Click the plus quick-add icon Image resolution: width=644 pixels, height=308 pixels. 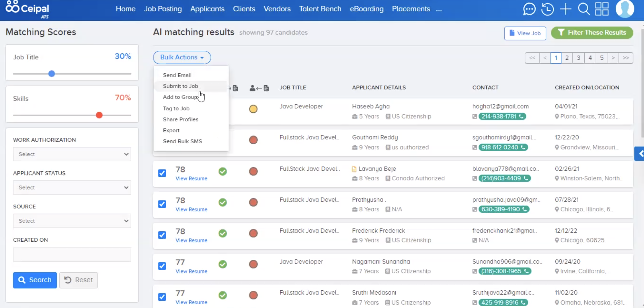point(565,9)
